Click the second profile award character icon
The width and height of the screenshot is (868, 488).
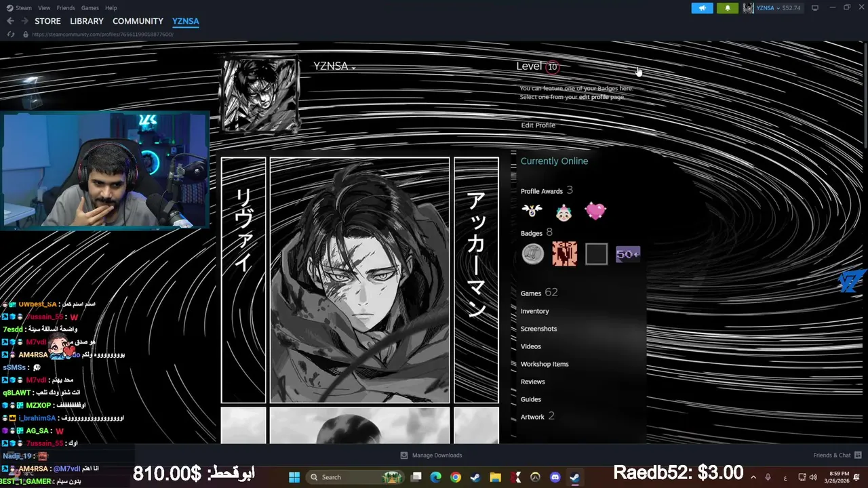pyautogui.click(x=564, y=211)
